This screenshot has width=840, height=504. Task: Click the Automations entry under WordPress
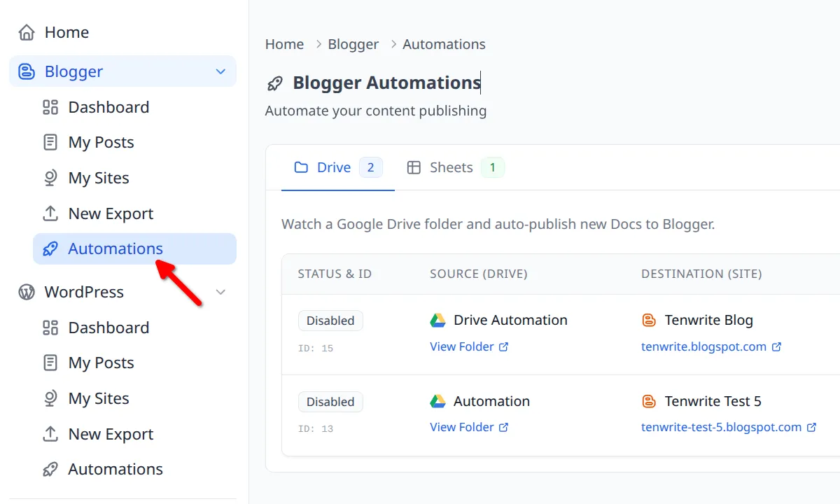(115, 468)
